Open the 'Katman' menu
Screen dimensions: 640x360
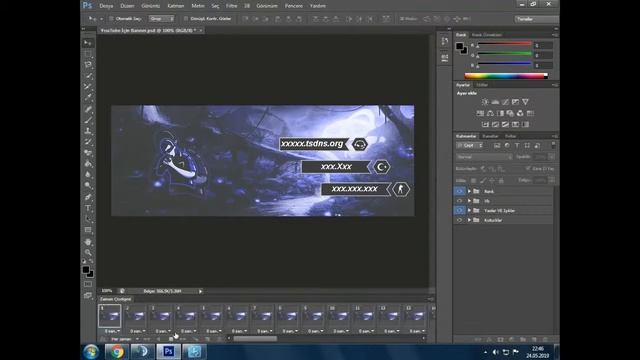tap(176, 6)
